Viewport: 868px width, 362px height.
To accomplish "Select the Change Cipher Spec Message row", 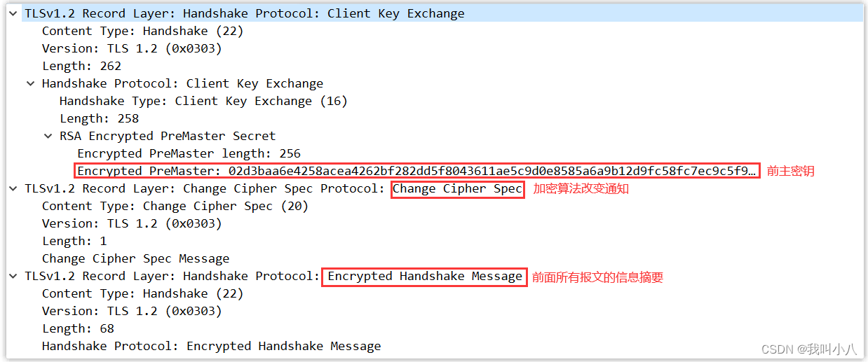I will point(135,258).
